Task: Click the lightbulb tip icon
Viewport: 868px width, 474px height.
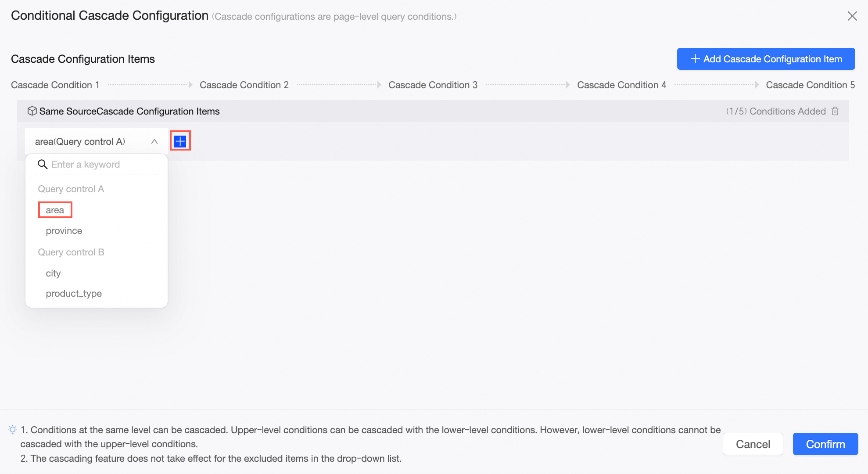Action: click(13, 430)
